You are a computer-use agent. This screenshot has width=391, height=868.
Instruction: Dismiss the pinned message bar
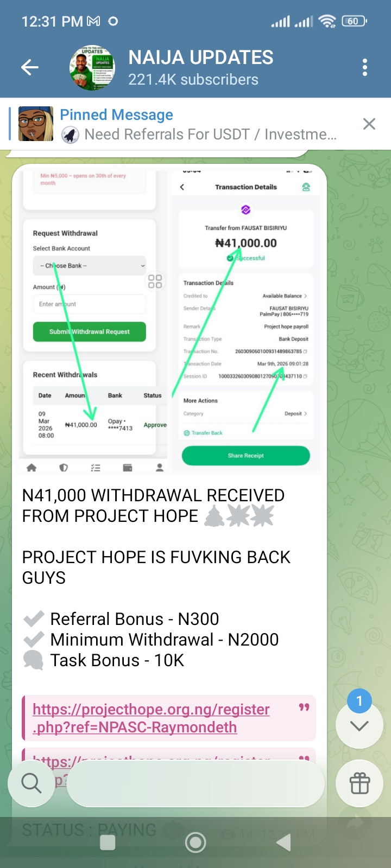(369, 124)
